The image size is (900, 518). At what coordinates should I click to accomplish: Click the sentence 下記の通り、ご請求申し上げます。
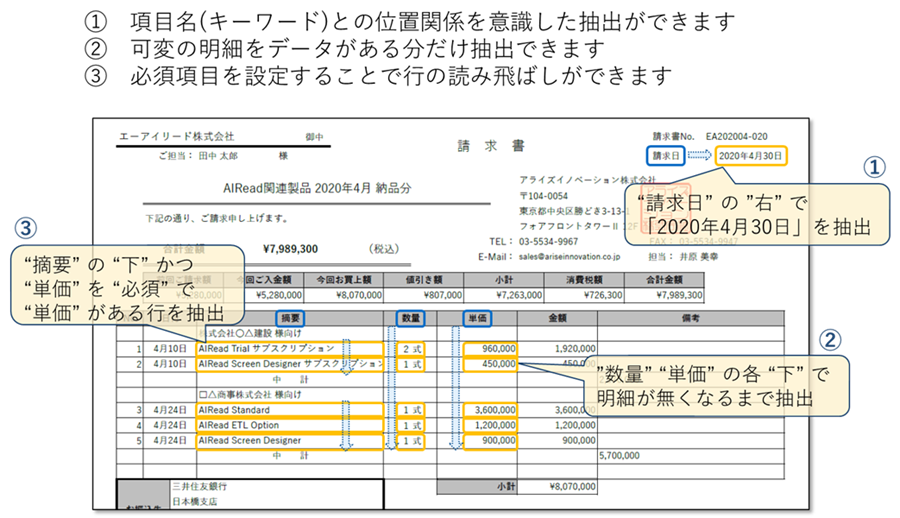point(217,218)
